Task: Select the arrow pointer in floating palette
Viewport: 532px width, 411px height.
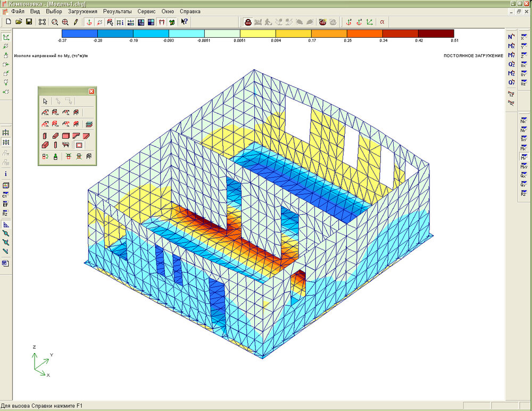Action: [45, 101]
